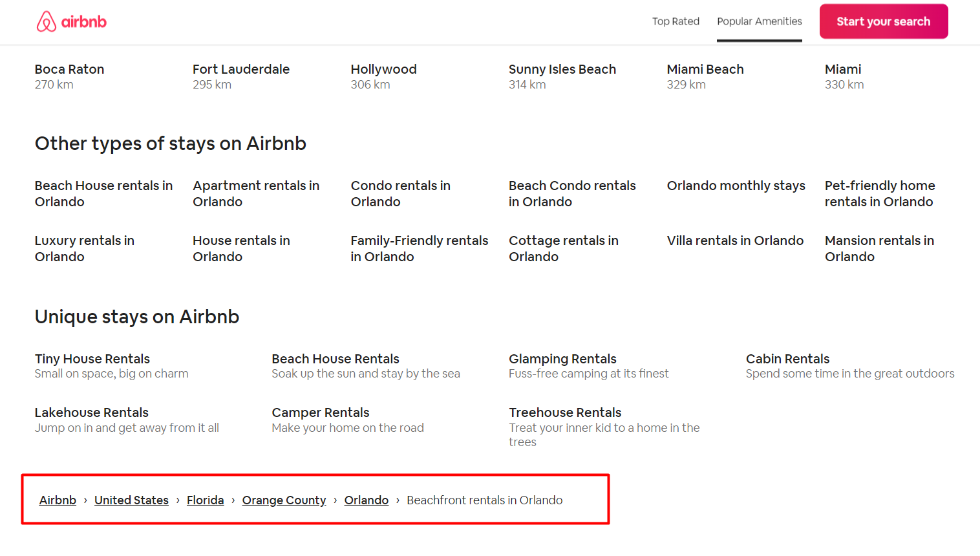Open the Fort Lauderdale link
The width and height of the screenshot is (980, 556).
(x=241, y=69)
